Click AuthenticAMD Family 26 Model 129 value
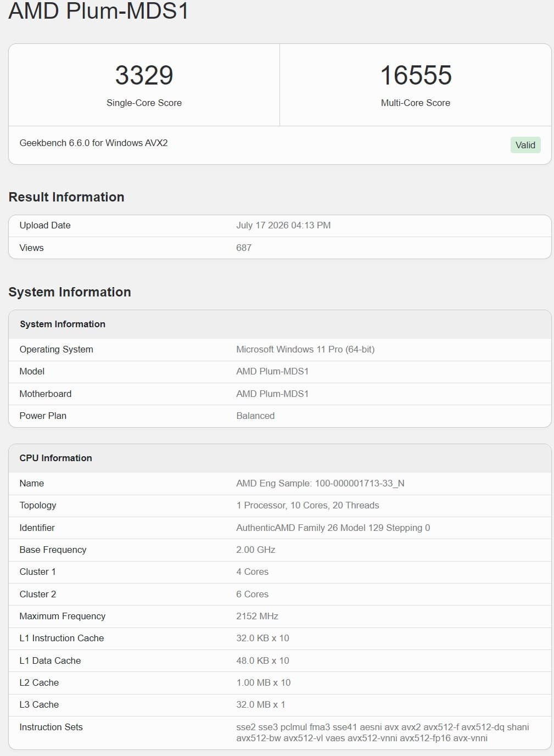554x756 pixels. 333,528
